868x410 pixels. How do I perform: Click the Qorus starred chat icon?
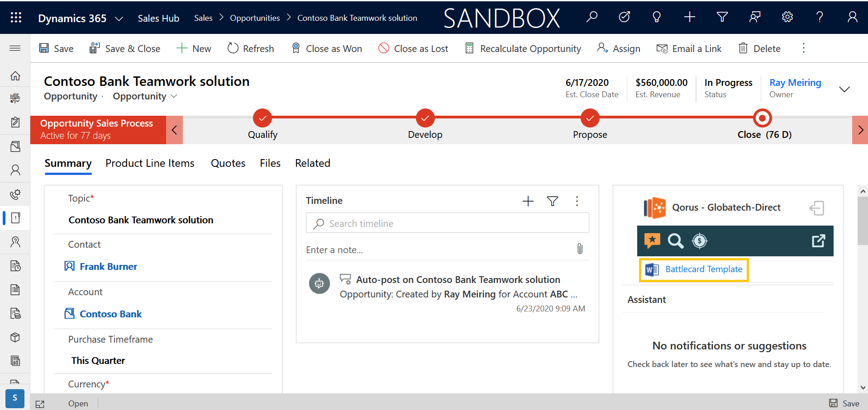[652, 240]
